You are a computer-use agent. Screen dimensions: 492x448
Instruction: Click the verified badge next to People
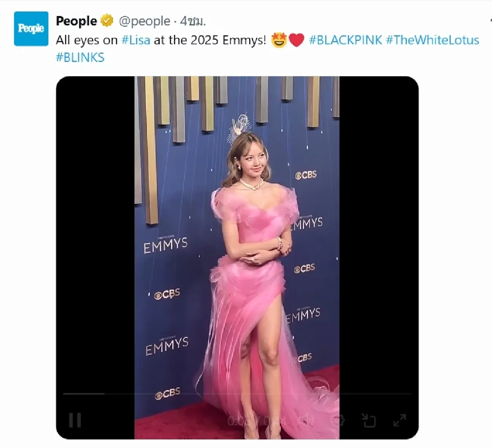click(106, 21)
